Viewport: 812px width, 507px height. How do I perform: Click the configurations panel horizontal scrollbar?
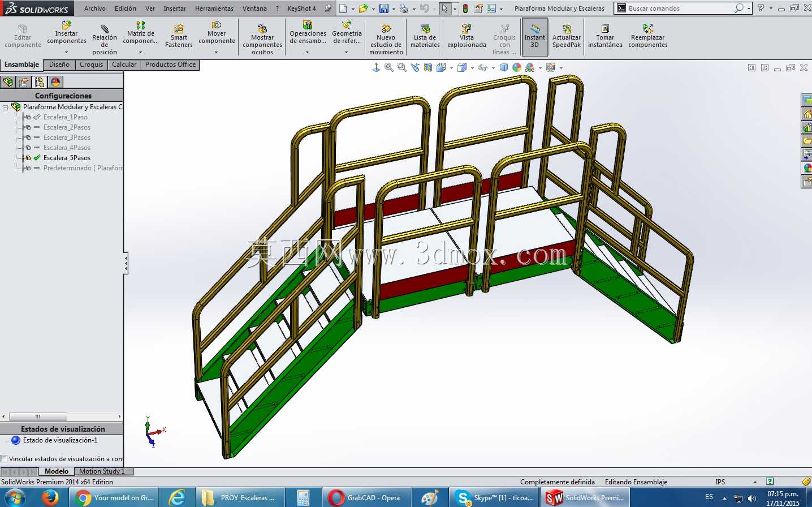pos(62,416)
